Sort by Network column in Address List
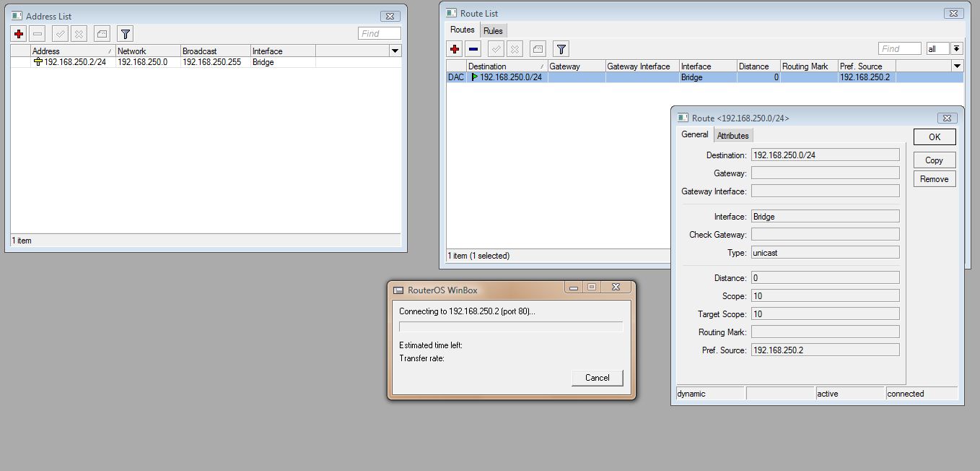This screenshot has height=471, width=980. click(148, 51)
